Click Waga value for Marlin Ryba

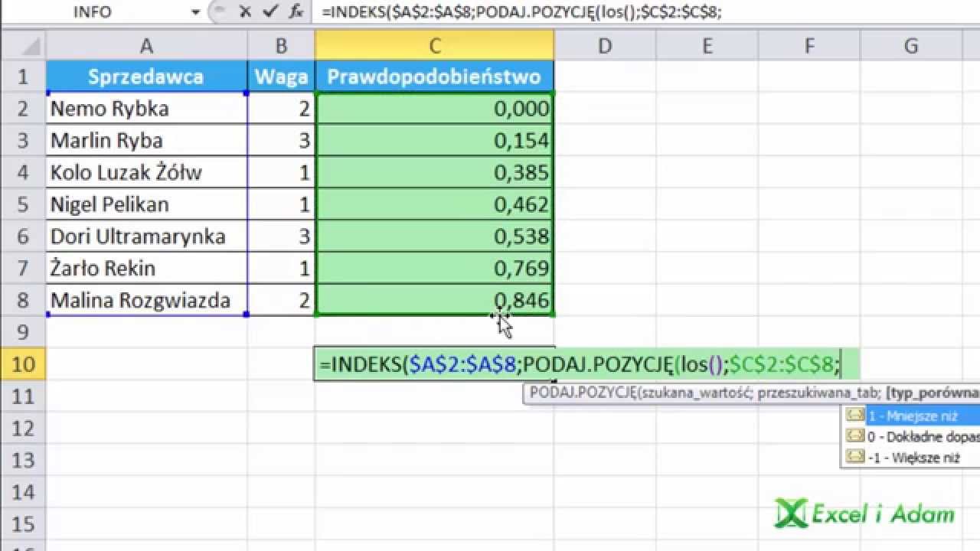pos(281,141)
